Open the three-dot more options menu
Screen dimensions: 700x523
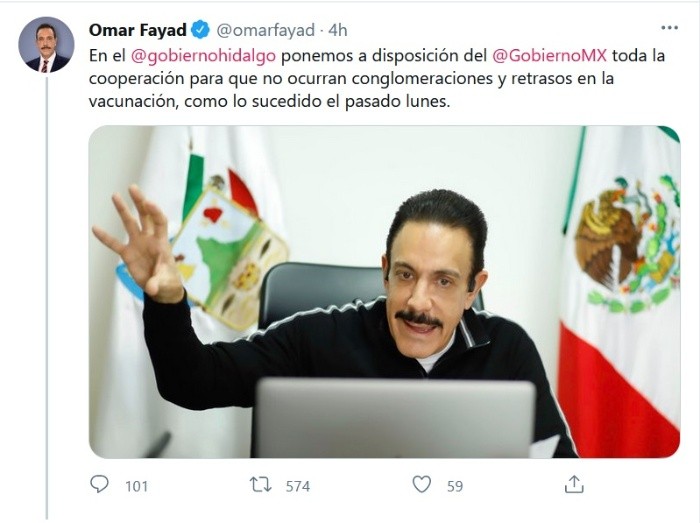(669, 28)
